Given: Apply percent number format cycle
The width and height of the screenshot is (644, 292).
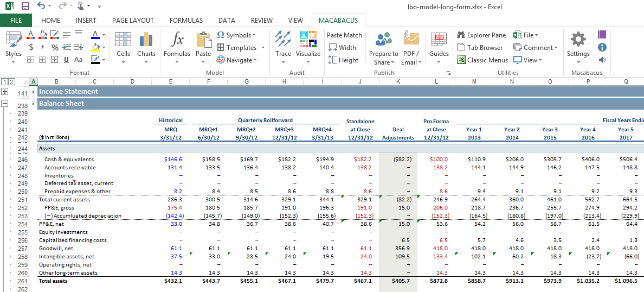Looking at the screenshot, I should pos(55,48).
